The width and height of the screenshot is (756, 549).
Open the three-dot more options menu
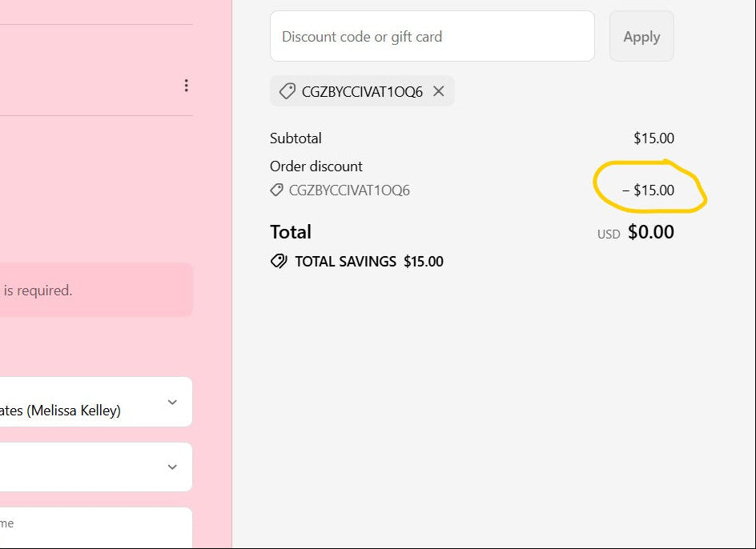click(186, 86)
